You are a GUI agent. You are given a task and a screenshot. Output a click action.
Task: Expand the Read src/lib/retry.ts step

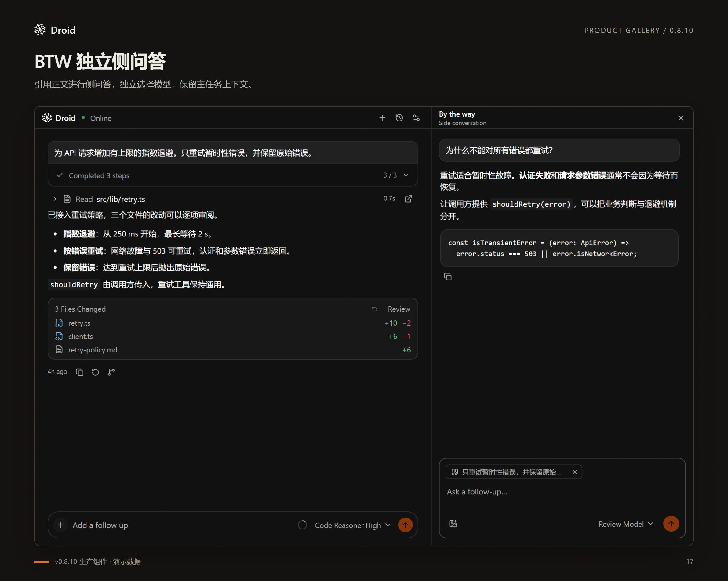(55, 199)
